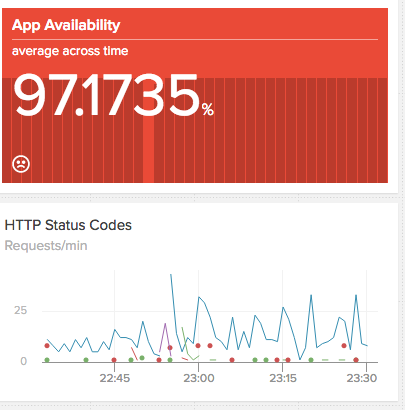The width and height of the screenshot is (405, 410).
Task: Click the 23:30 time axis label
Action: pyautogui.click(x=362, y=378)
